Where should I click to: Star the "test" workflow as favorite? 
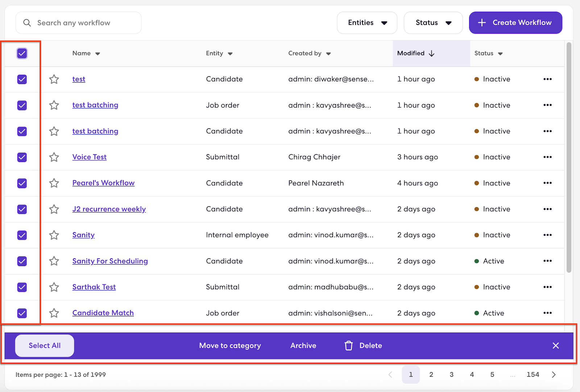coord(54,79)
